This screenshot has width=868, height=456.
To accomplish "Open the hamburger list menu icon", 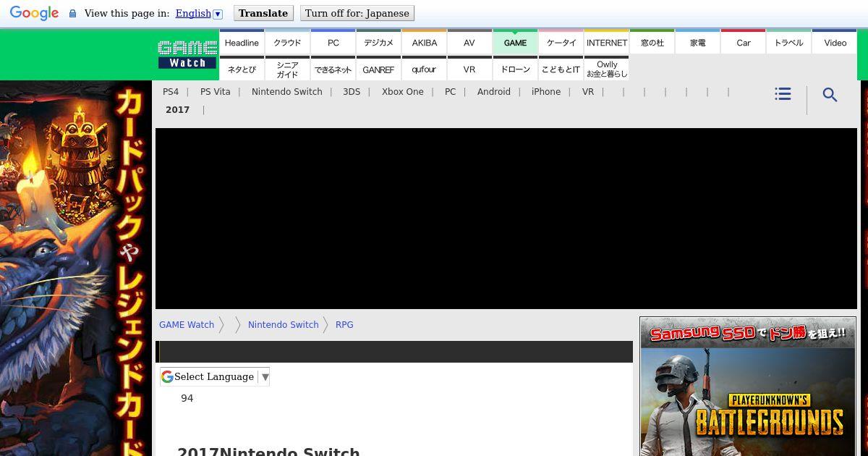I will [x=783, y=94].
